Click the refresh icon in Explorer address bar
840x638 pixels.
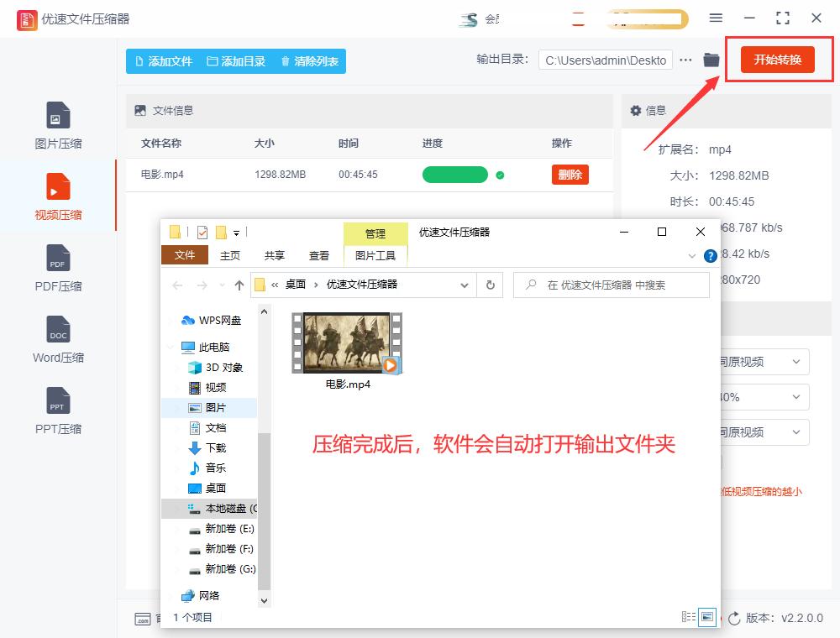[491, 285]
